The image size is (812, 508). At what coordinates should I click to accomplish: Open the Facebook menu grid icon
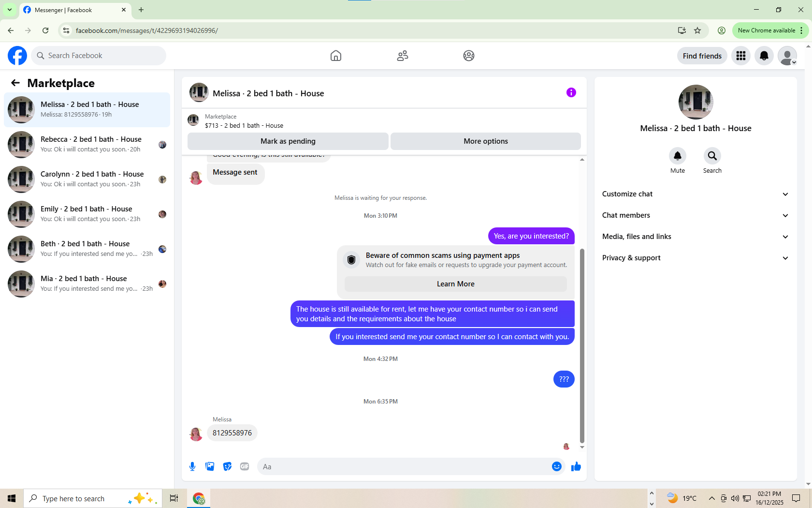[741, 56]
